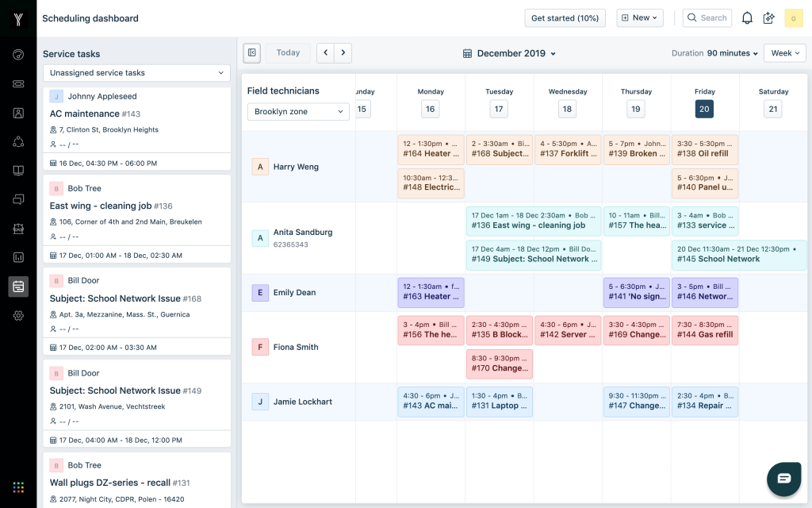The width and height of the screenshot is (812, 508).
Task: Click the sparkle announcements icon near the bell
Action: click(x=768, y=17)
